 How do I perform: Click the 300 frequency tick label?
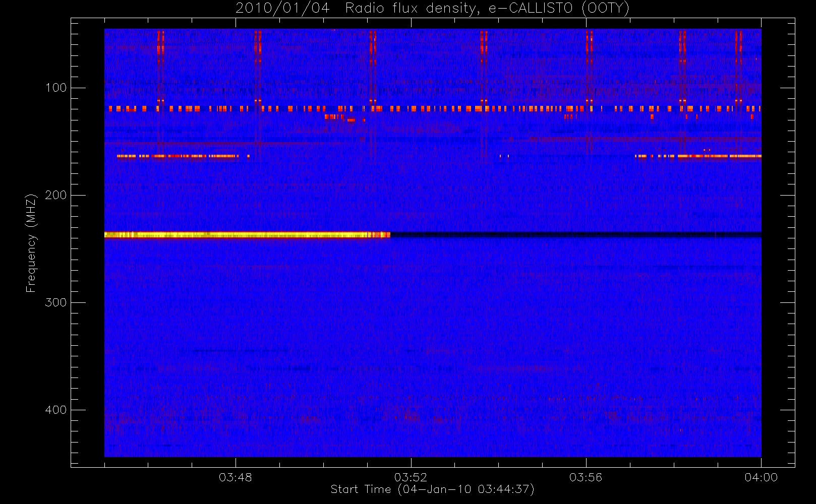click(55, 302)
